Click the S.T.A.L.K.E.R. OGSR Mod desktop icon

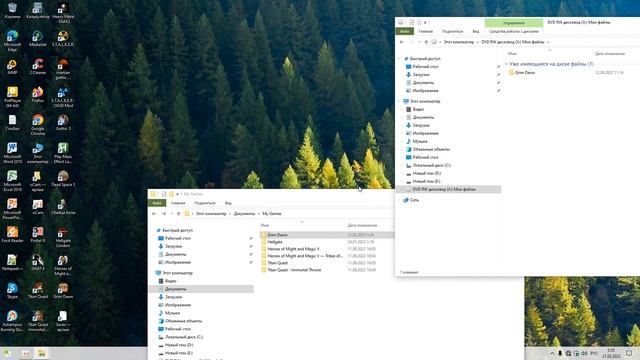click(x=63, y=97)
